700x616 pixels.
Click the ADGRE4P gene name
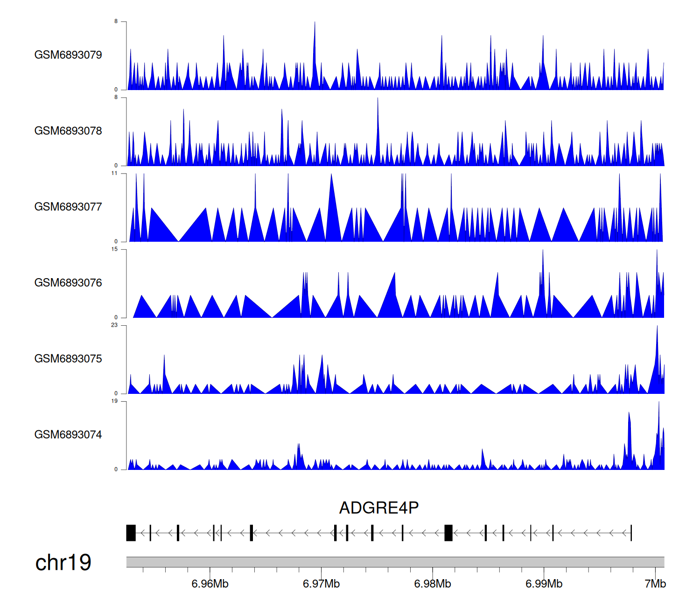click(378, 508)
